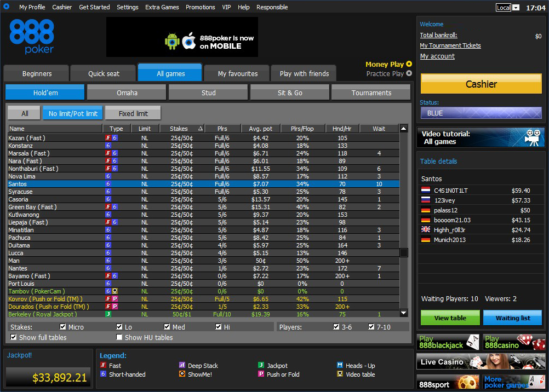Click the Fast icon in Kazan row
Viewport: 549px width, 392px height.
click(x=108, y=138)
